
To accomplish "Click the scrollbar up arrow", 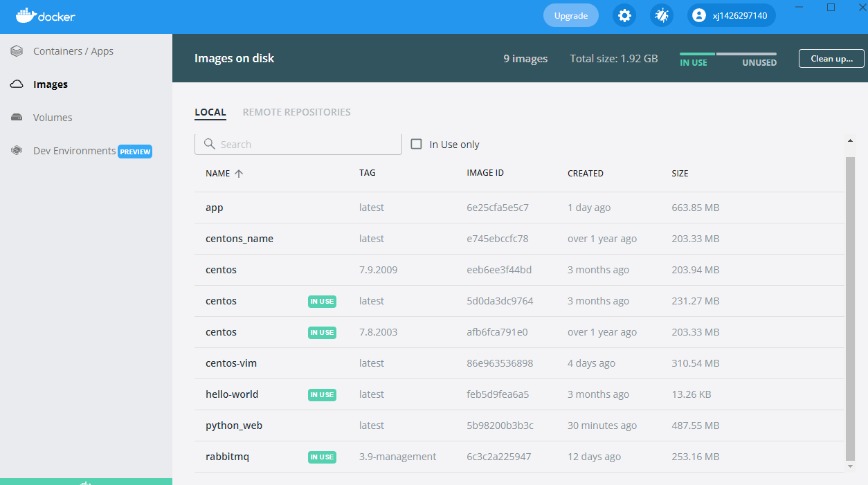I will tap(851, 140).
